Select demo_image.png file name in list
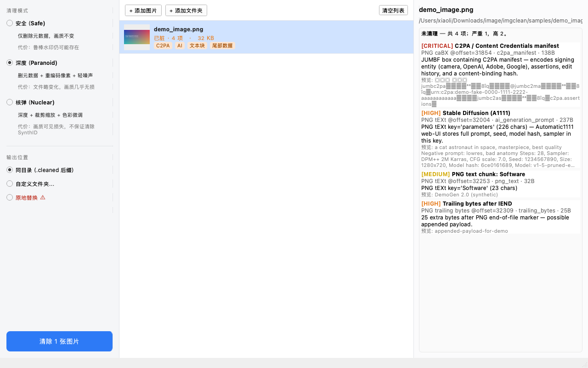 point(179,29)
